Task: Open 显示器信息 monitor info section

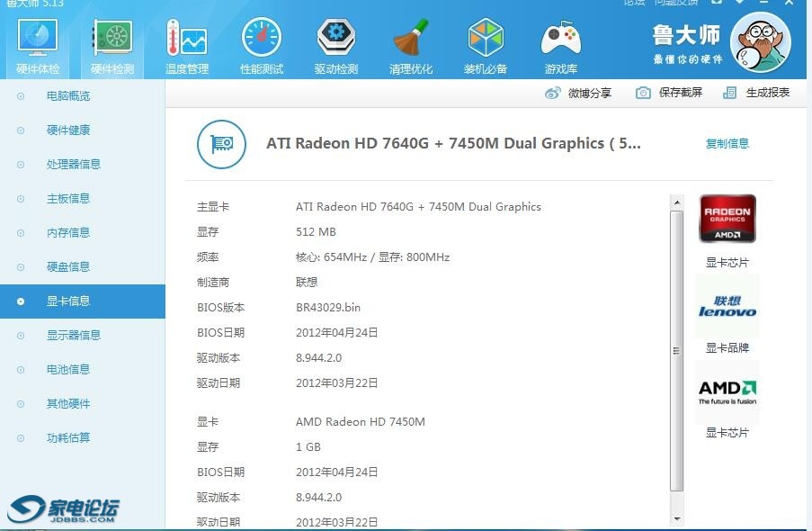Action: (x=74, y=336)
